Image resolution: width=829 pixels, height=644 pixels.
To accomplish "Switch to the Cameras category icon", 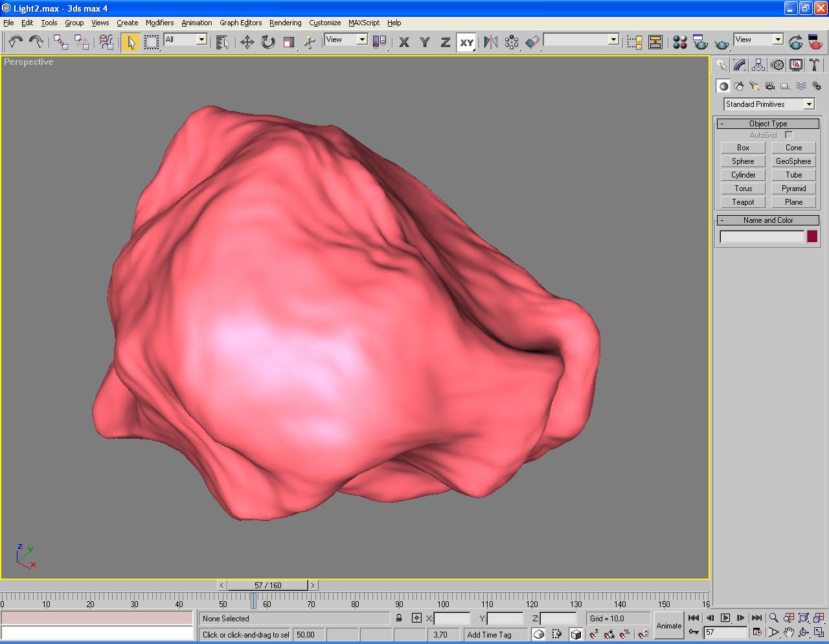I will point(769,86).
